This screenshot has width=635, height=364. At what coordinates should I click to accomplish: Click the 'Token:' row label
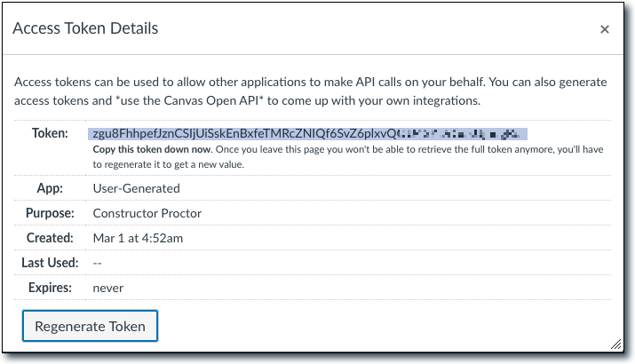point(50,133)
